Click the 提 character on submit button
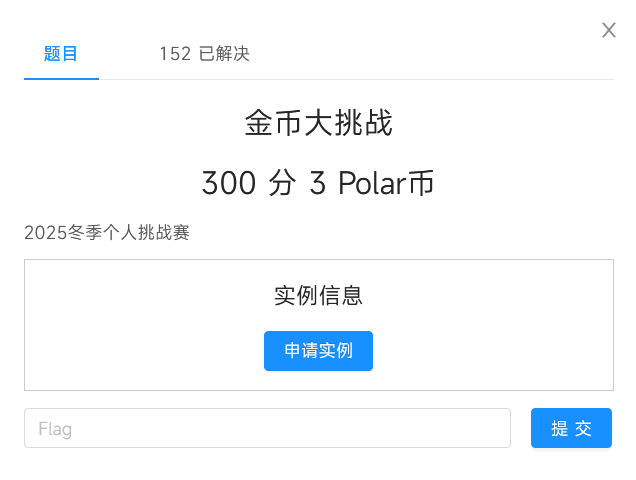 point(559,428)
